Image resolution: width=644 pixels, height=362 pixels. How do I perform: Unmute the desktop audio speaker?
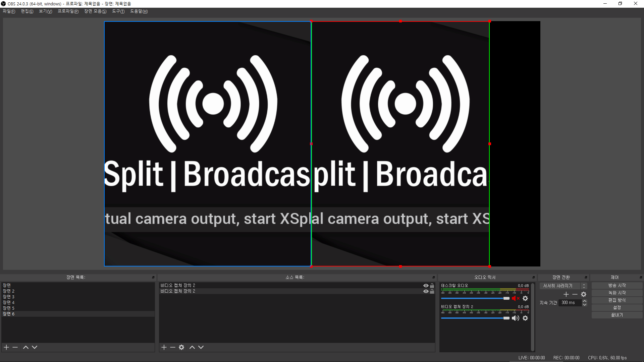click(515, 298)
